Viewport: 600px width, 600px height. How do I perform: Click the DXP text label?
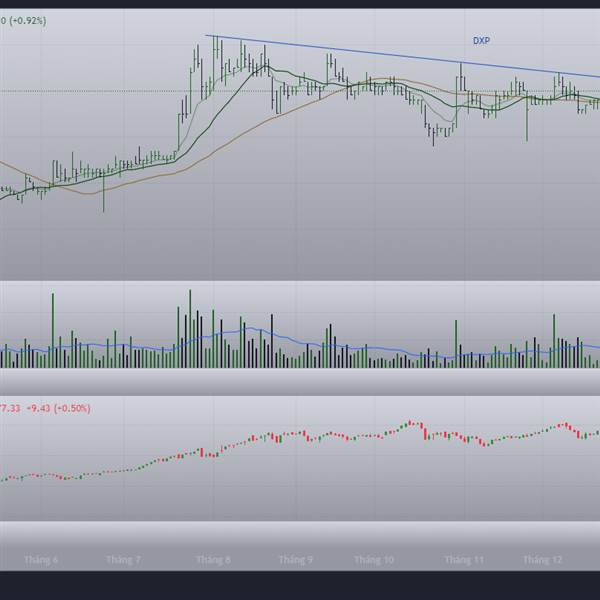(x=481, y=41)
